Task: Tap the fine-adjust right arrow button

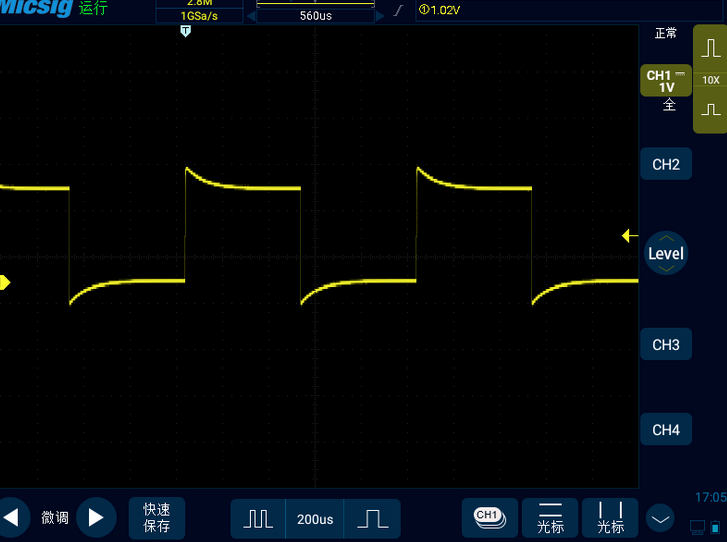Action: [x=96, y=517]
